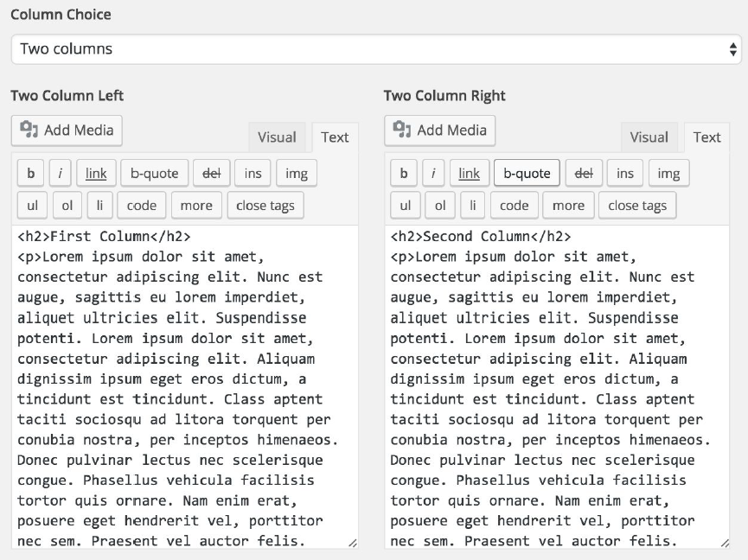Grab the right text area resize handle
This screenshot has height=560, width=748.
point(724,543)
